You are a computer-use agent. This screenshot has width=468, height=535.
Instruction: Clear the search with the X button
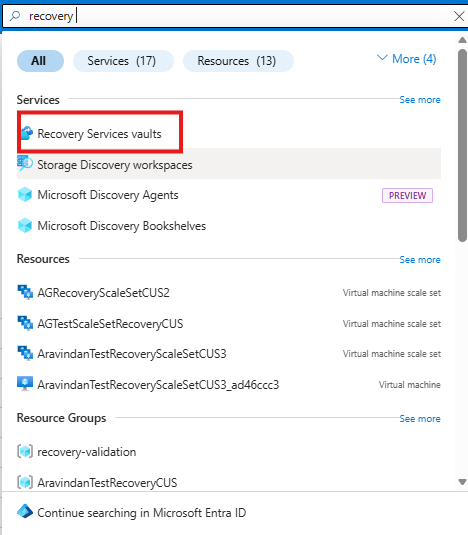[459, 16]
